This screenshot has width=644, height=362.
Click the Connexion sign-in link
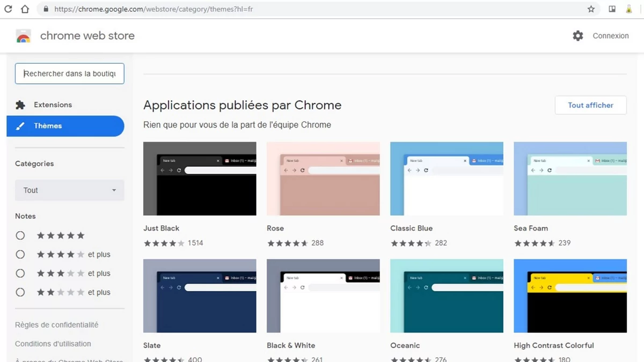coord(611,36)
